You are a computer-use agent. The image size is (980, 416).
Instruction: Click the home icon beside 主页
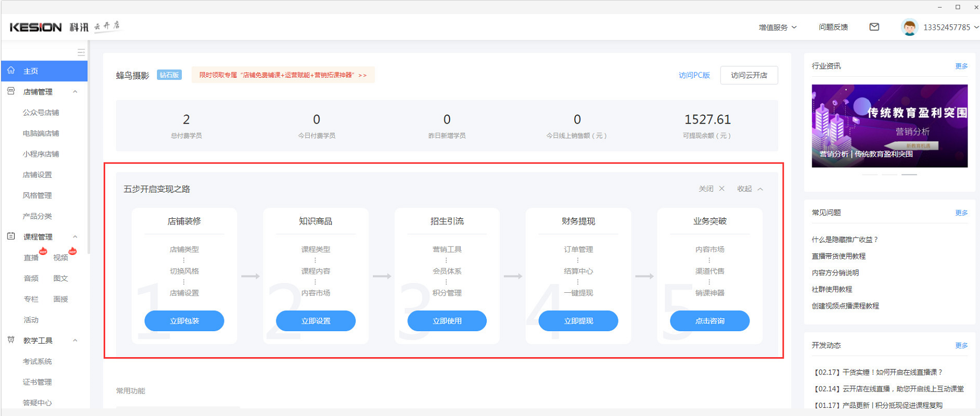click(x=11, y=71)
